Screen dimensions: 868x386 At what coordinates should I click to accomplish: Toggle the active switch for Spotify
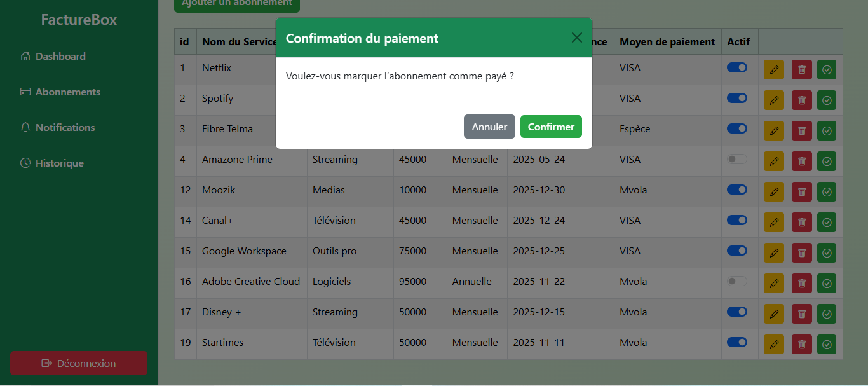(737, 98)
